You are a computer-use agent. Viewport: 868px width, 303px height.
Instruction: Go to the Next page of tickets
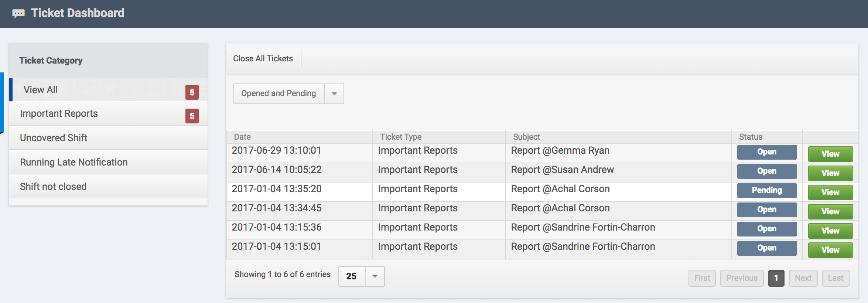(x=803, y=278)
